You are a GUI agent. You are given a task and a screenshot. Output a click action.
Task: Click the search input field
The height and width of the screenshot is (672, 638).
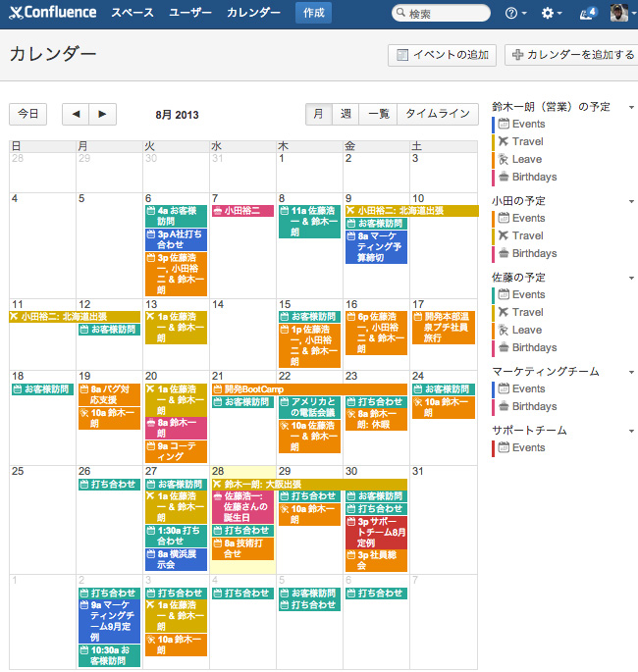coord(441,14)
